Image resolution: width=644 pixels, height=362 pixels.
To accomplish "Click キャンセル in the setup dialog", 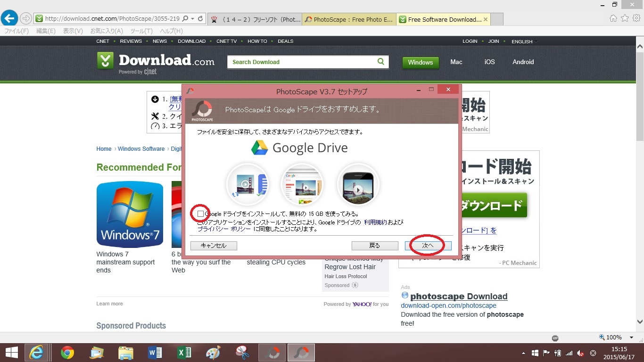I will pyautogui.click(x=214, y=246).
